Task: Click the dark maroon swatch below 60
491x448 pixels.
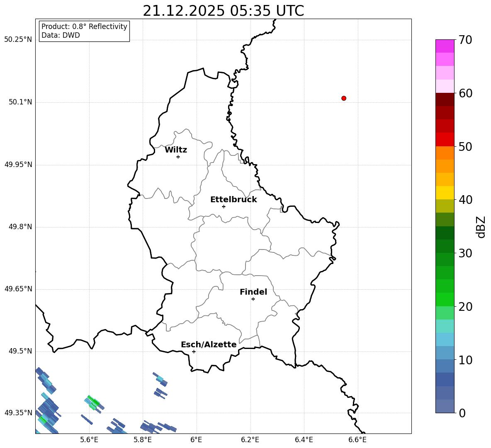Action: pyautogui.click(x=445, y=99)
